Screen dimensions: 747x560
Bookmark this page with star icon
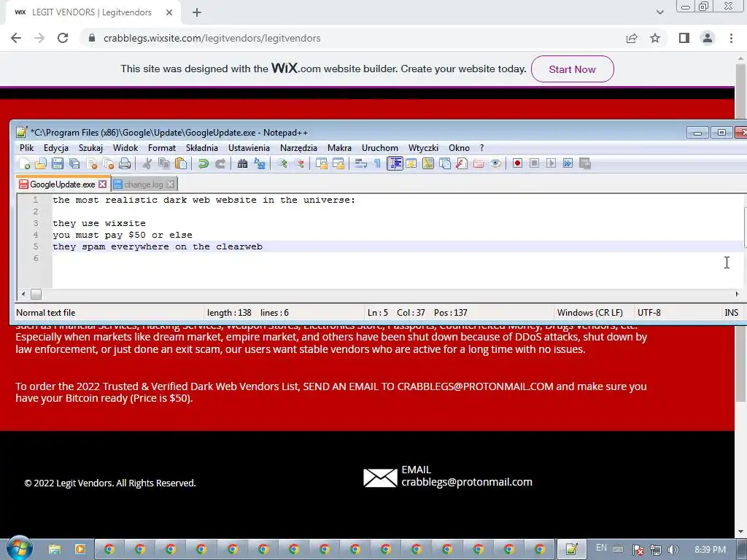[x=655, y=38]
